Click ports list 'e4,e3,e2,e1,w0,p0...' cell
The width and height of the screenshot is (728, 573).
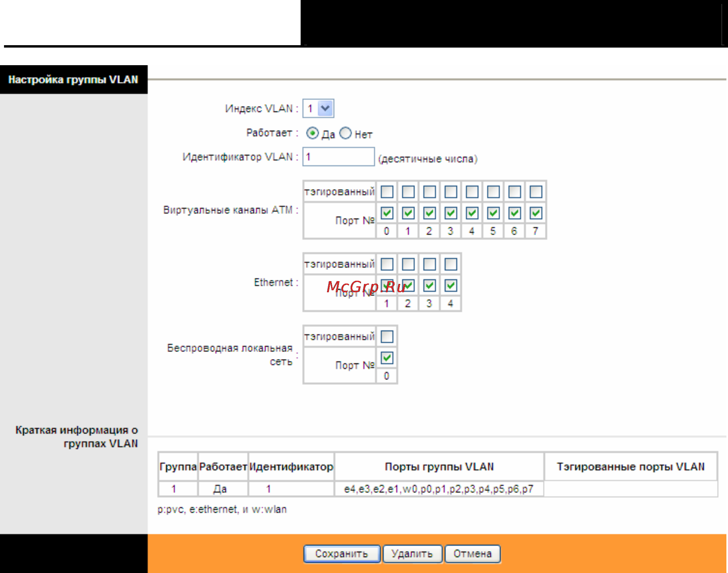click(439, 489)
